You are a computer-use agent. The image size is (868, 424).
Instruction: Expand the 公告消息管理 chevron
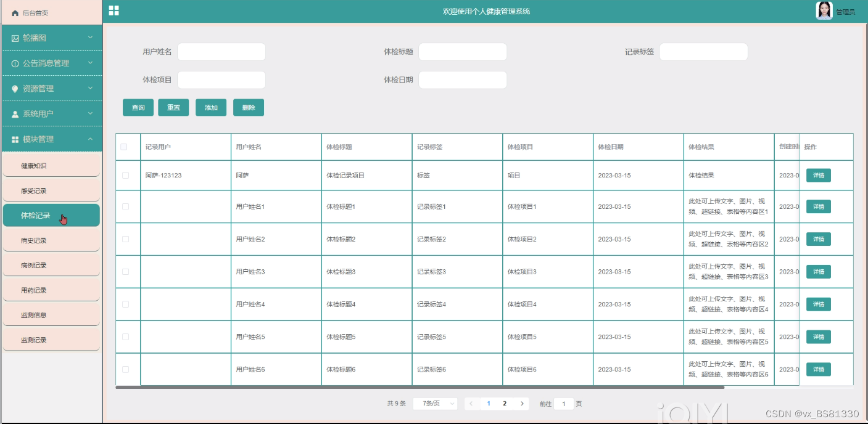coord(90,63)
